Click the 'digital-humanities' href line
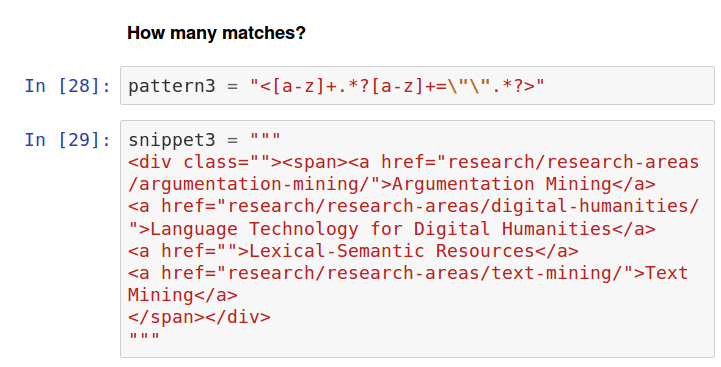 click(413, 206)
